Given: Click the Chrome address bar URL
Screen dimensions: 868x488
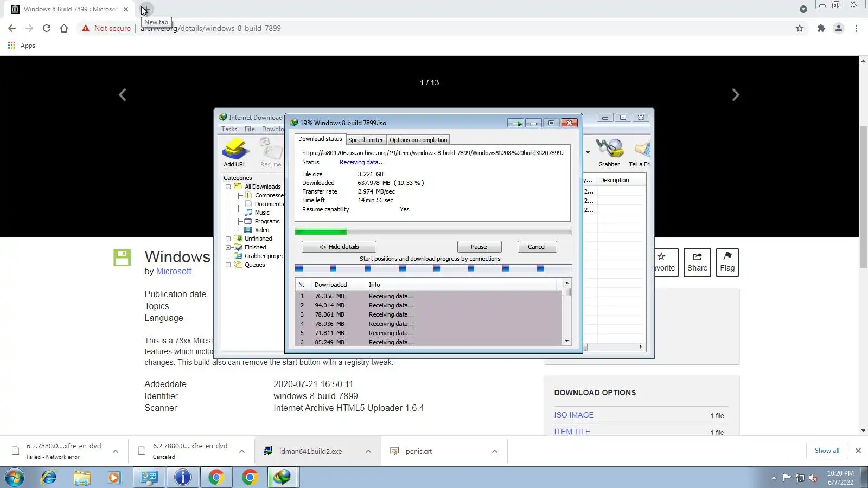Looking at the screenshot, I should 210,28.
